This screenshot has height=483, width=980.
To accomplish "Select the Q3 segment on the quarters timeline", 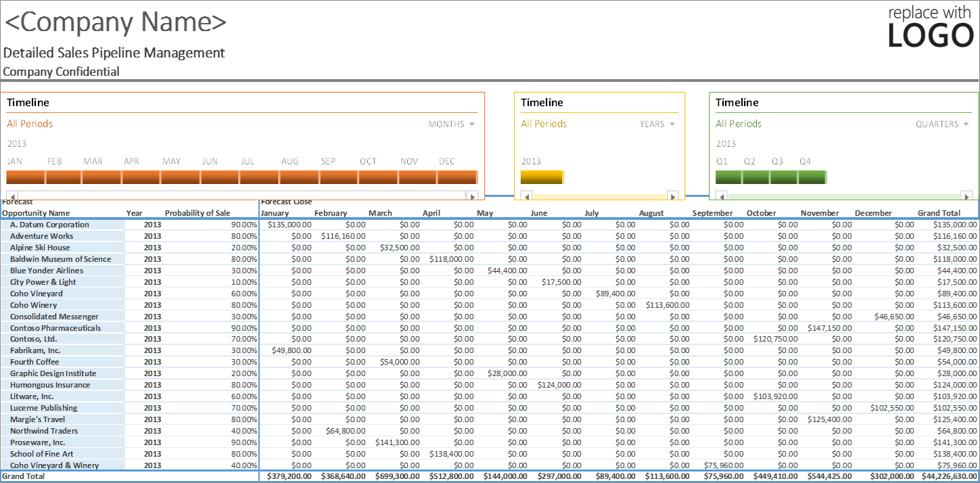I will [784, 177].
